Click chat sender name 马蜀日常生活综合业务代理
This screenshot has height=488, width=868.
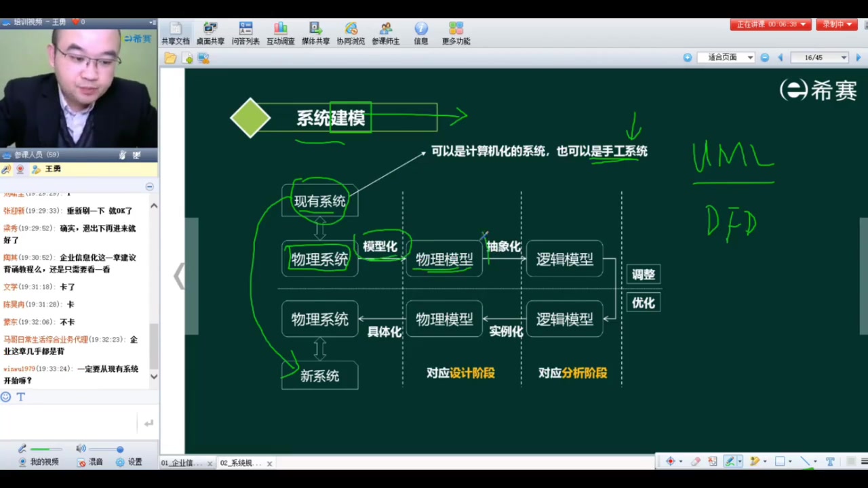coord(45,340)
